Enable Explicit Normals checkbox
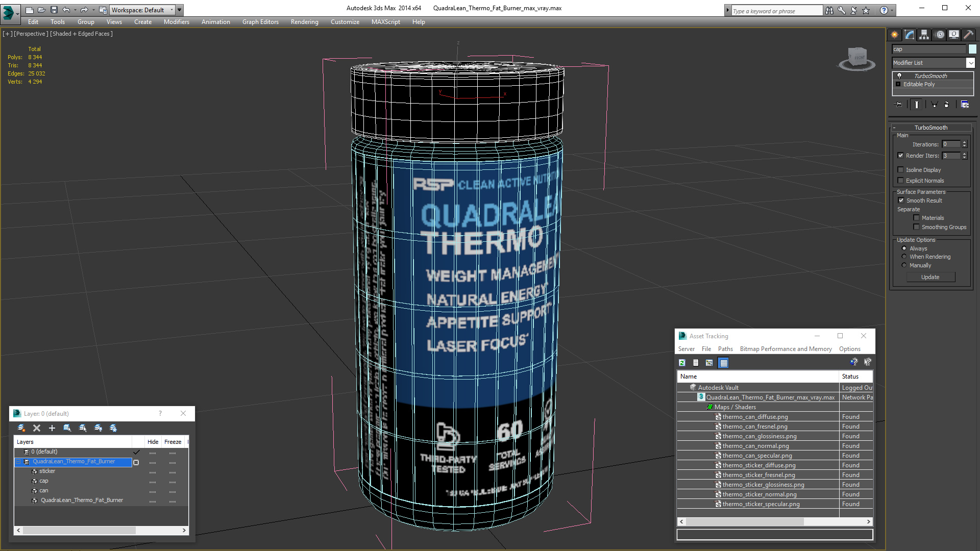This screenshot has height=551, width=980. 900,181
